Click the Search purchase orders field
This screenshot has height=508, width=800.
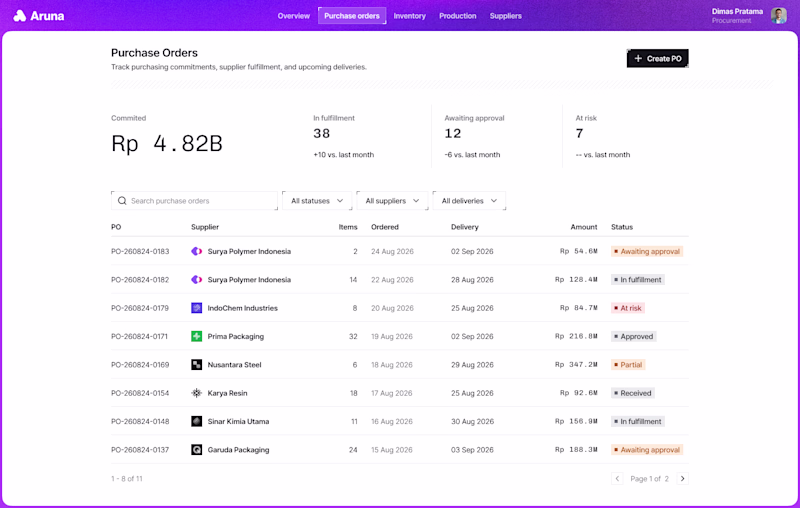pos(194,201)
